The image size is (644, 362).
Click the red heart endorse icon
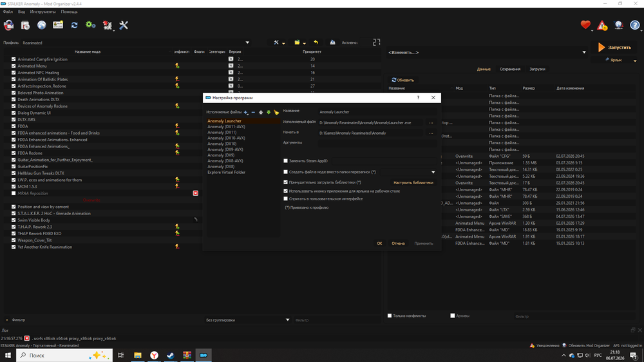point(585,25)
